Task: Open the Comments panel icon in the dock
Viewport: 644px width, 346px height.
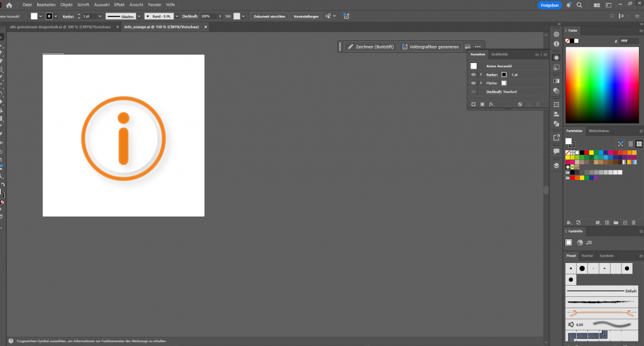Action: (557, 152)
